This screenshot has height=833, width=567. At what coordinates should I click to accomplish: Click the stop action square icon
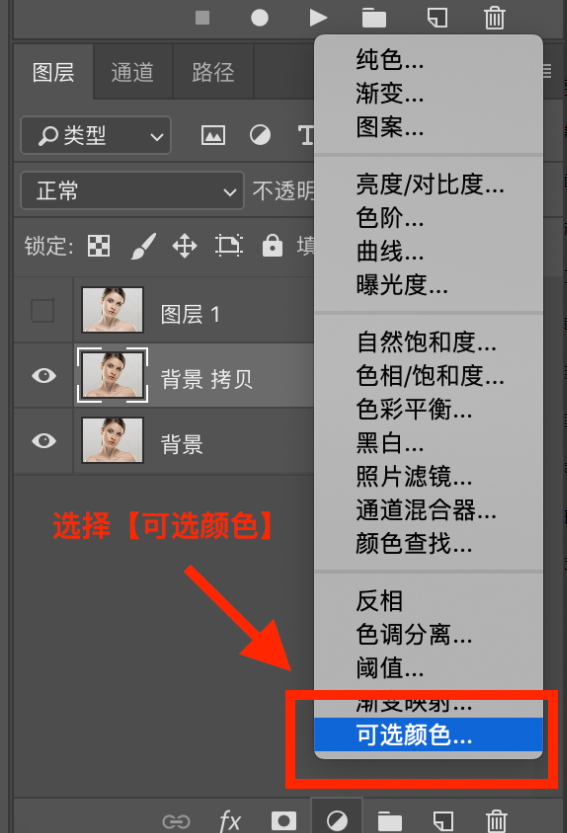coord(202,18)
